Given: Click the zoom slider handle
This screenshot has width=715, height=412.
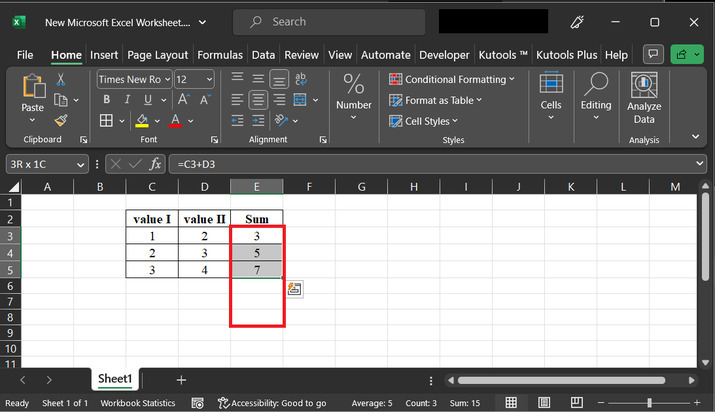Looking at the screenshot, I should [x=649, y=402].
